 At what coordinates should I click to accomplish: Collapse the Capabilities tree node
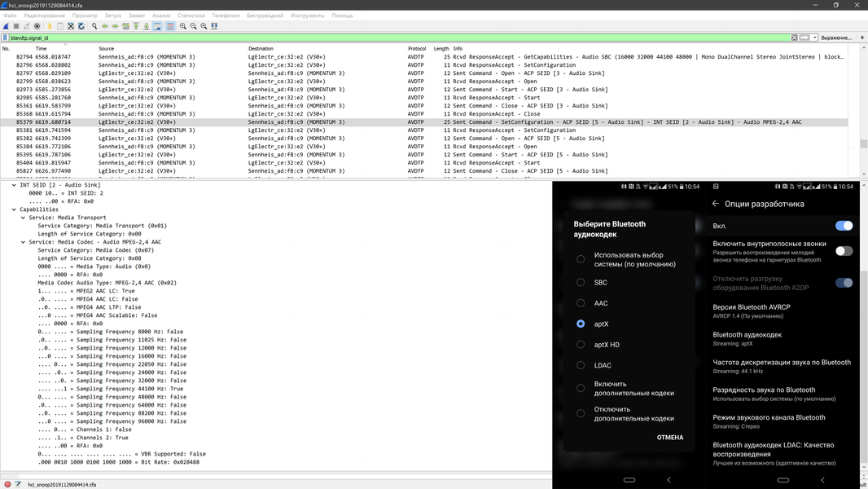pos(14,209)
